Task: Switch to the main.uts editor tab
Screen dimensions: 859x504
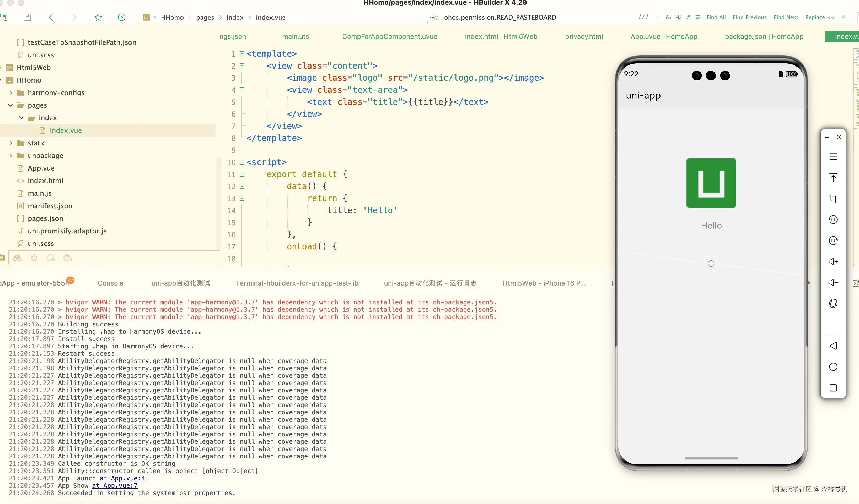Action: [295, 36]
